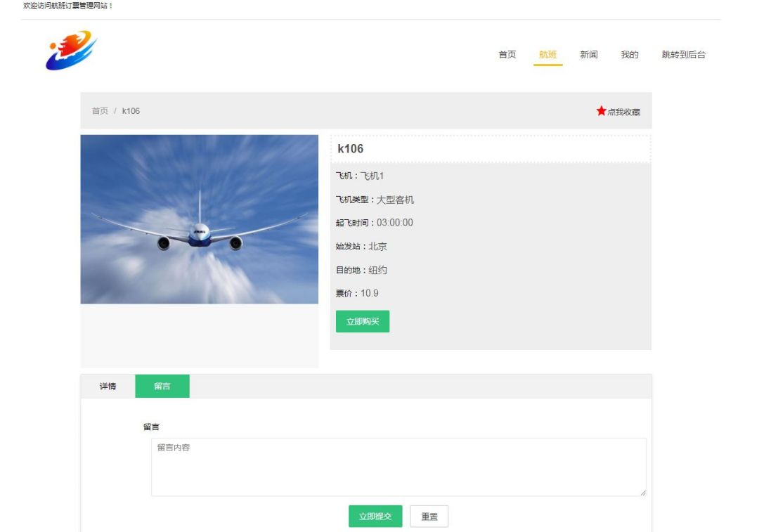Open the 航班 navigation menu item
This screenshot has height=532, width=771.
(x=548, y=55)
